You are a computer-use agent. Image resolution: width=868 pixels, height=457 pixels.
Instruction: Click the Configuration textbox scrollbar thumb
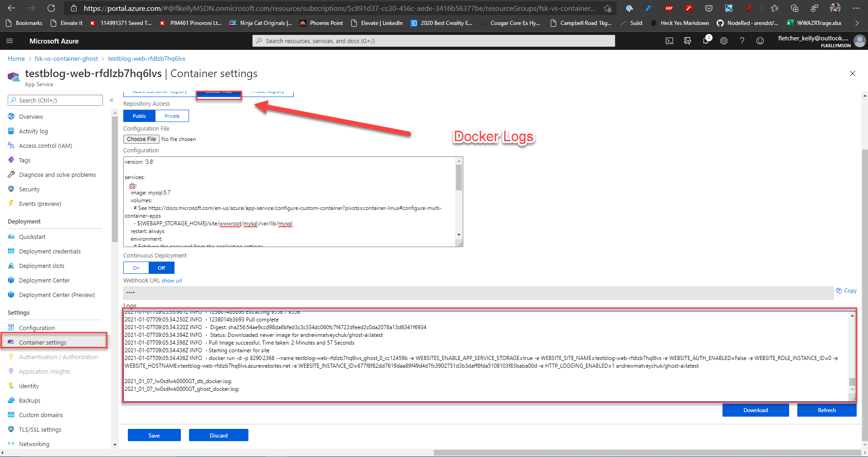[459, 177]
